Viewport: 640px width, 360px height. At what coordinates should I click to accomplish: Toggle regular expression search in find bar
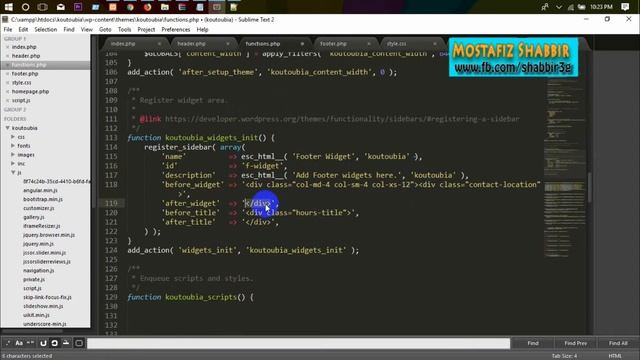point(8,343)
